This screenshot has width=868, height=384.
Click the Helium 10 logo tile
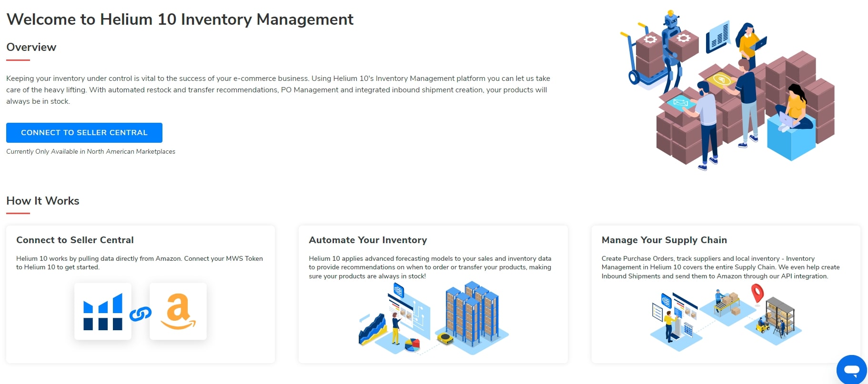tap(103, 311)
